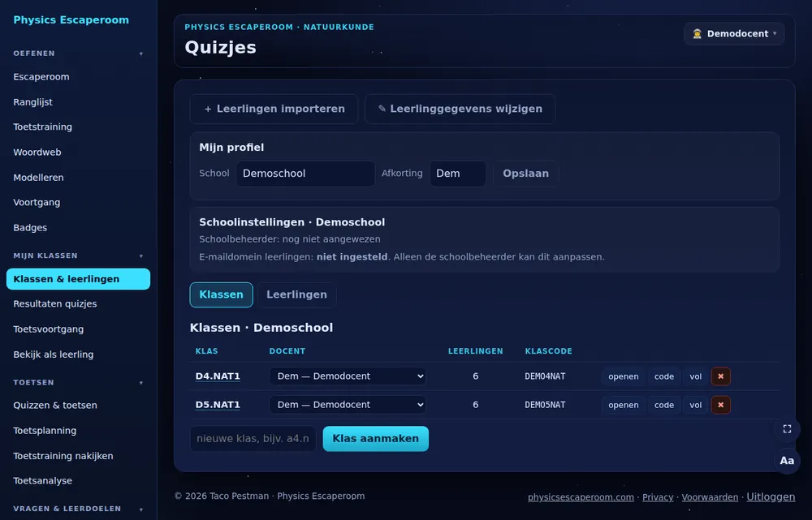This screenshot has width=812, height=520.
Task: Open the Privacy footer link
Action: coord(658,497)
